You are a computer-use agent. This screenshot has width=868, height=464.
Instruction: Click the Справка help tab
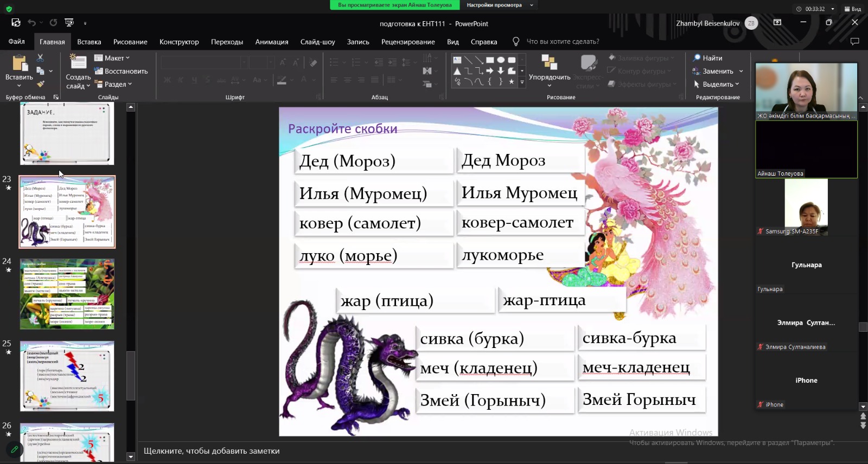tap(484, 42)
